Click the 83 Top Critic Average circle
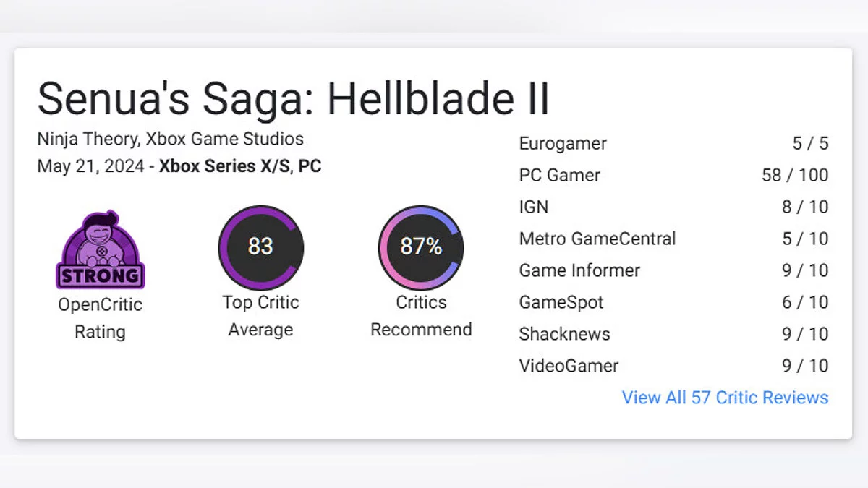Image resolution: width=868 pixels, height=488 pixels. (260, 247)
